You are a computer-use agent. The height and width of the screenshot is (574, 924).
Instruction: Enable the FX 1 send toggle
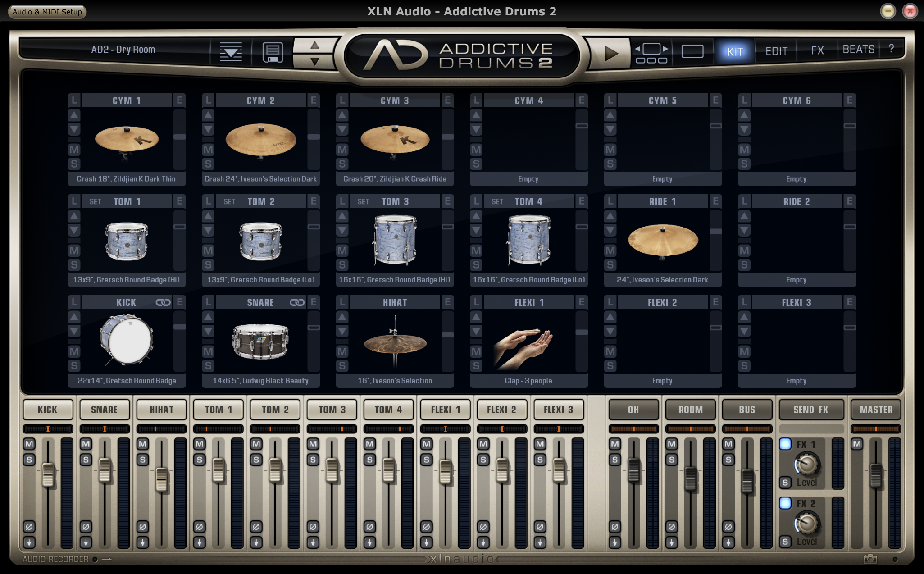click(785, 444)
